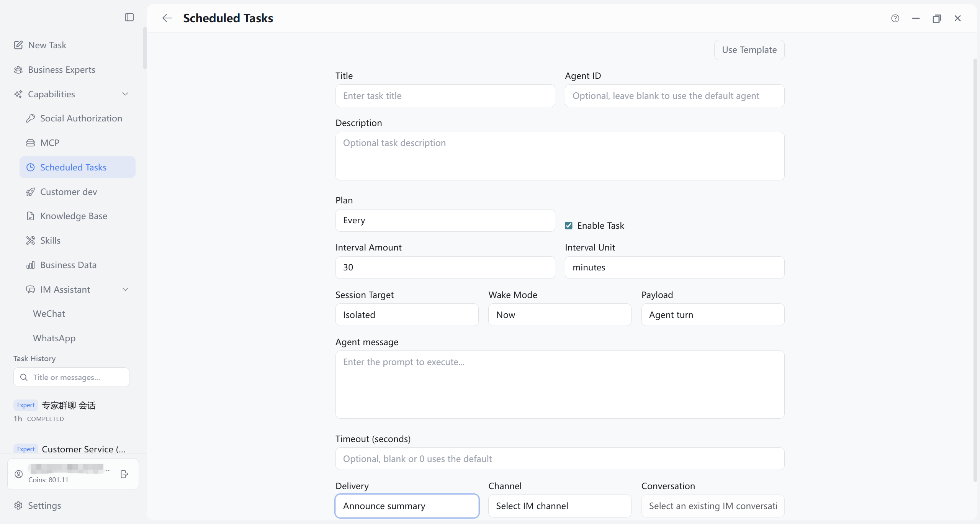This screenshot has width=980, height=524.
Task: Click the Skills tools icon
Action: coord(31,241)
